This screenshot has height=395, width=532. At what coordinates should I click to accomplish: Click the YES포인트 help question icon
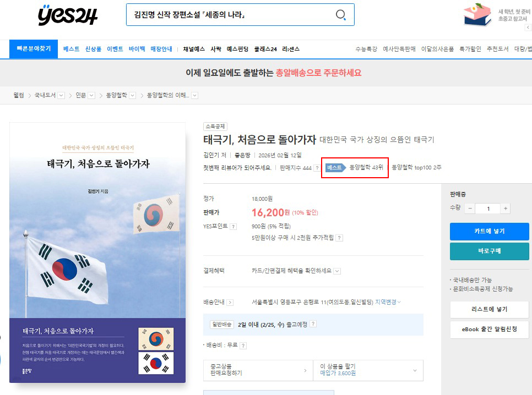click(234, 226)
